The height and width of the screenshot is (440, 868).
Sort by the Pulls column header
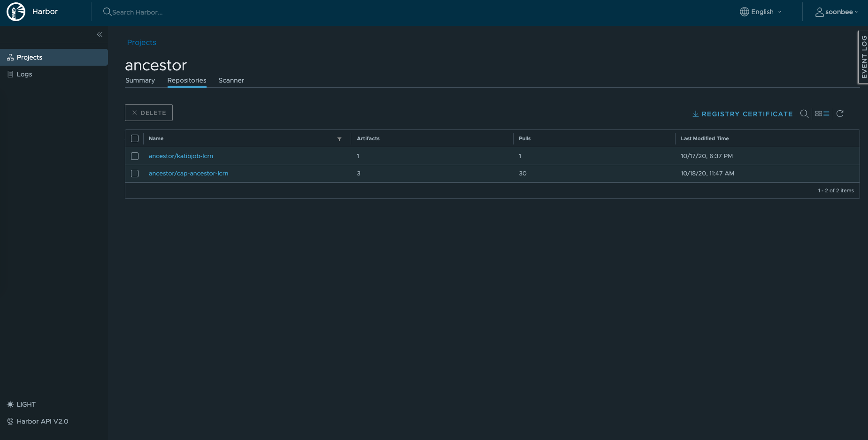(525, 138)
